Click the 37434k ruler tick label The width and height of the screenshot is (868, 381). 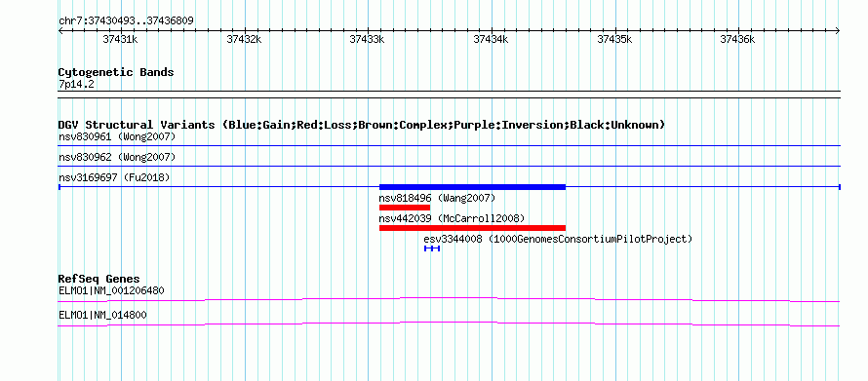tap(491, 39)
